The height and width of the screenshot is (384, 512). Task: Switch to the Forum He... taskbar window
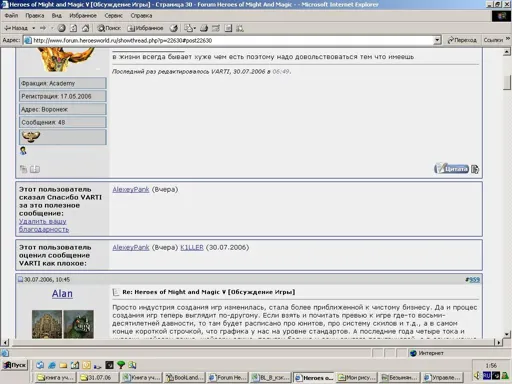tap(227, 377)
